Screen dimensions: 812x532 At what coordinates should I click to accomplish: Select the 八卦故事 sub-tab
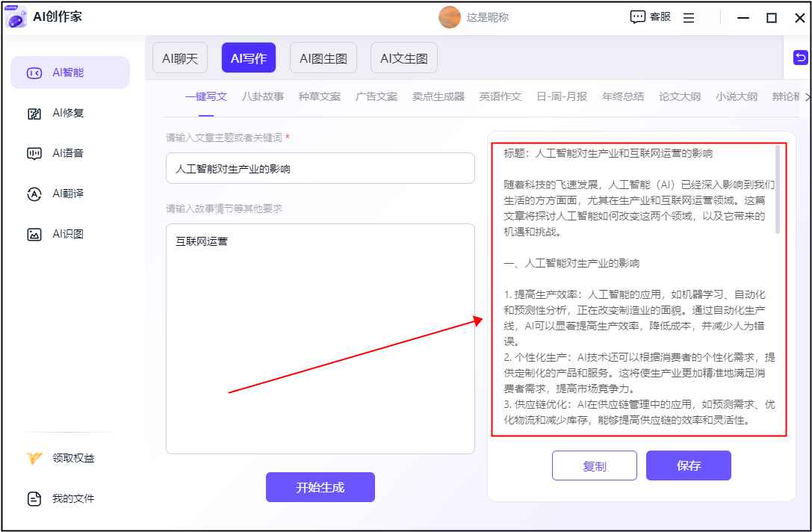(263, 96)
